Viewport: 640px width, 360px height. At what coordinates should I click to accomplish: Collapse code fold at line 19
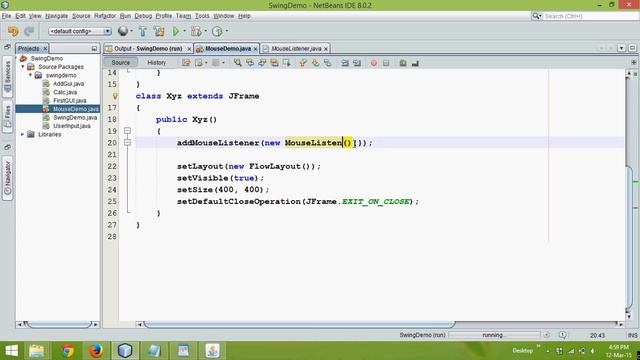(127, 131)
